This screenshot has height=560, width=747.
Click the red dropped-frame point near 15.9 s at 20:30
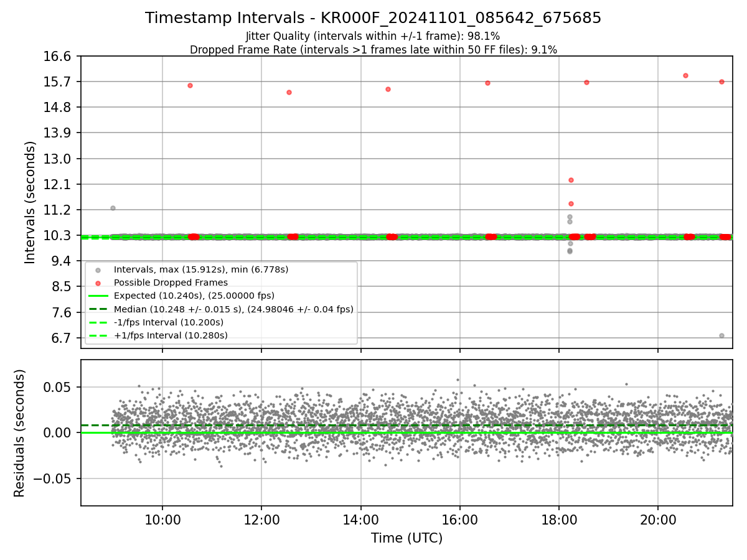685,75
